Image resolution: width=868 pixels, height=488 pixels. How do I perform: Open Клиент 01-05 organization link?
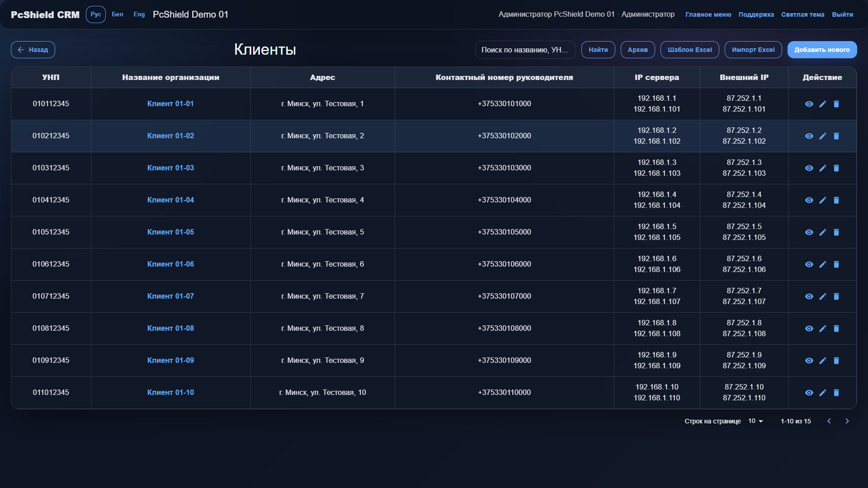point(170,232)
